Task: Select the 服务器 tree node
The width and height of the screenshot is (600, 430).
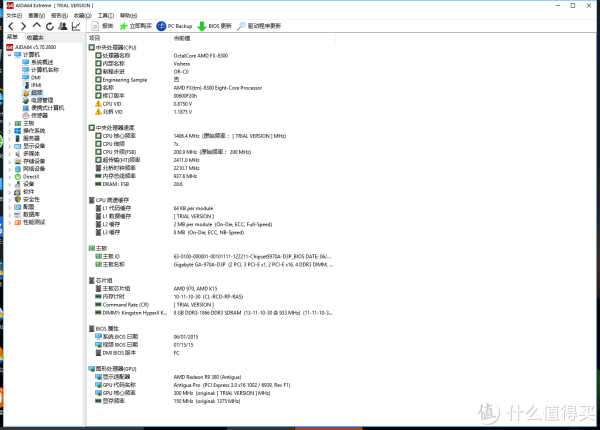Action: [x=27, y=138]
